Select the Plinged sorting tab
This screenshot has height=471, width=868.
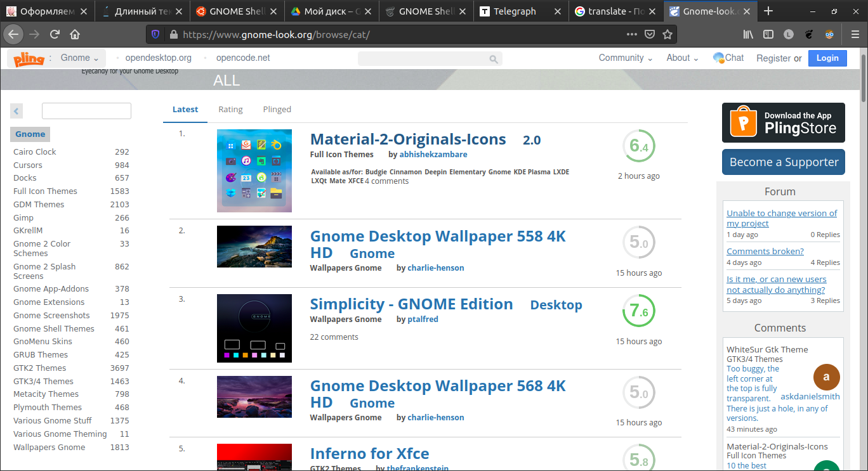tap(277, 109)
